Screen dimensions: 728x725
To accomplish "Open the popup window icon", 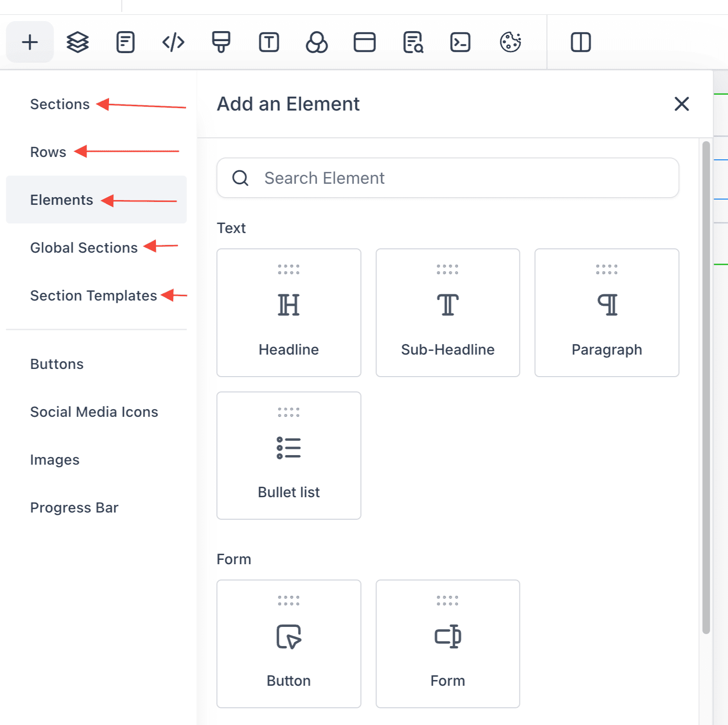I will [364, 42].
